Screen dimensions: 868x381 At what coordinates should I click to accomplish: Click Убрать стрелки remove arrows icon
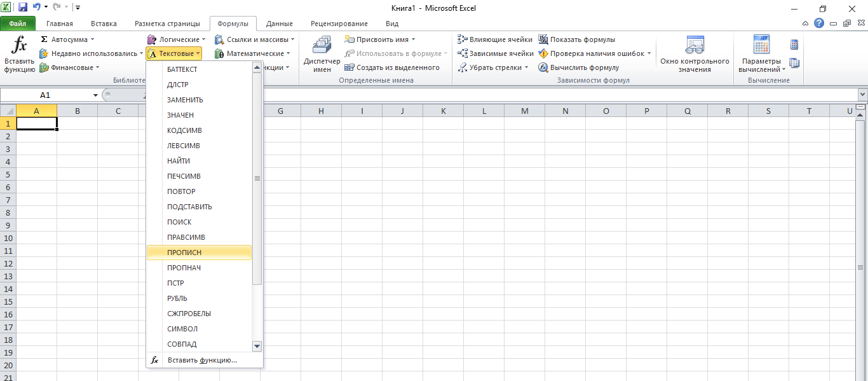pos(463,67)
